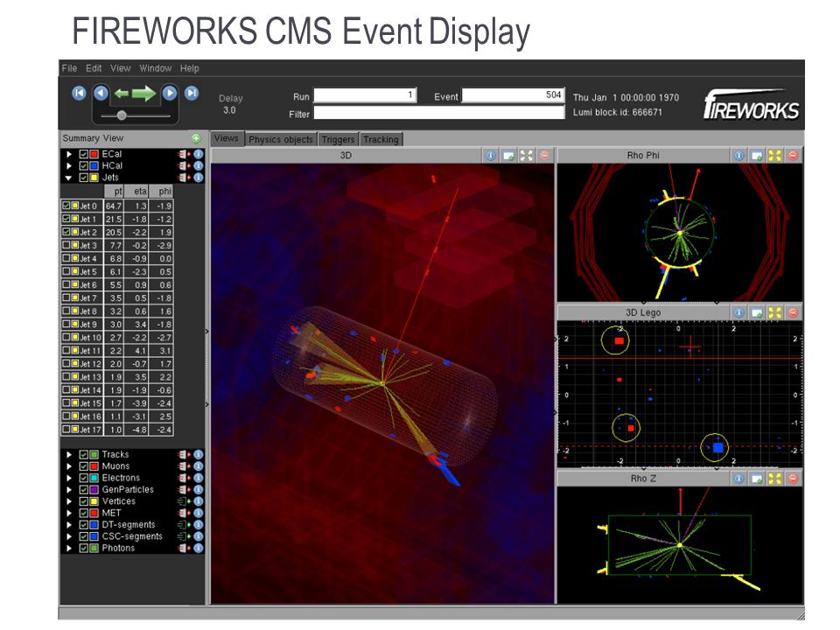Collapse the Jets collection
Viewport: 840px width, 630px height.
[68, 178]
